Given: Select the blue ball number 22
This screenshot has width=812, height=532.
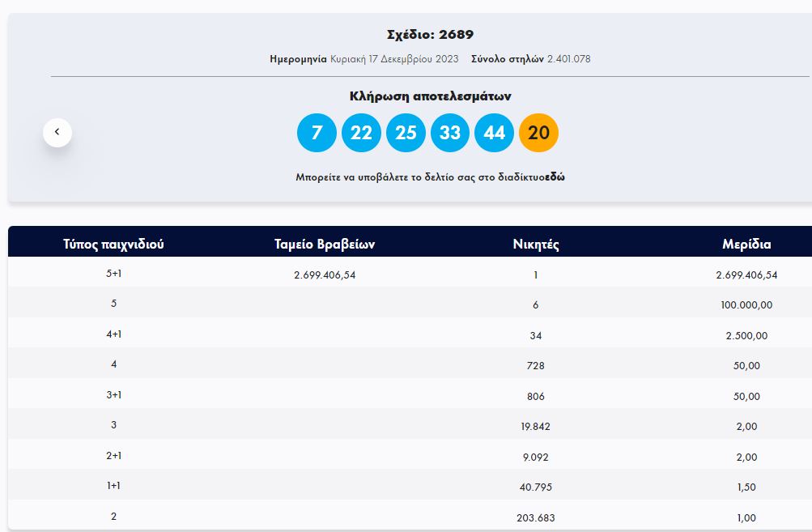Looking at the screenshot, I should point(361,133).
